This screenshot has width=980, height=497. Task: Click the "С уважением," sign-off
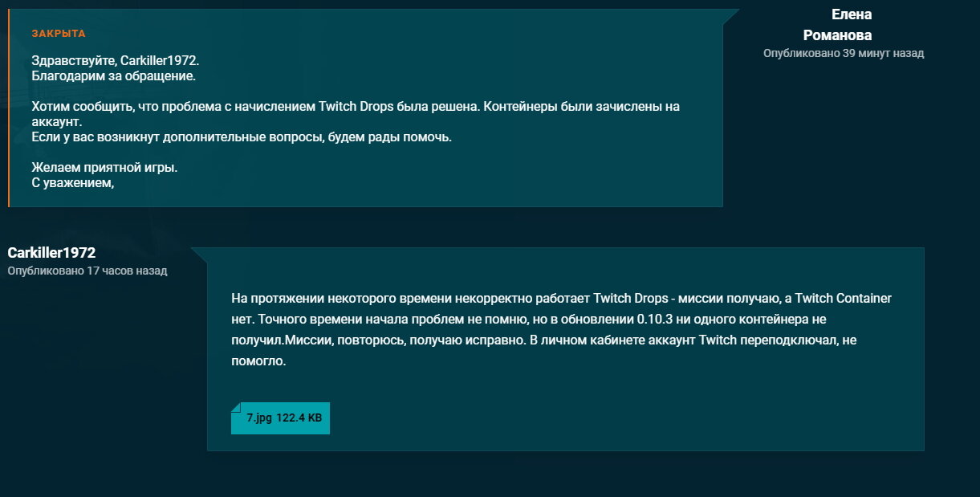[73, 183]
